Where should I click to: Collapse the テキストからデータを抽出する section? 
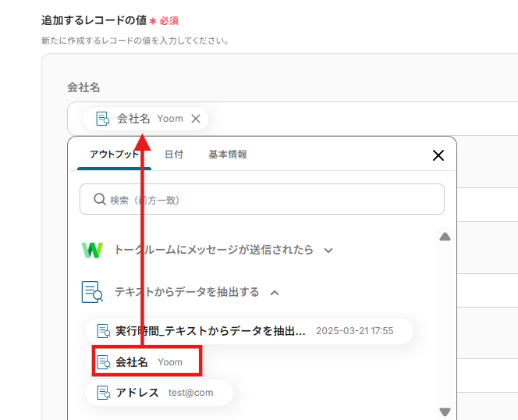point(275,293)
